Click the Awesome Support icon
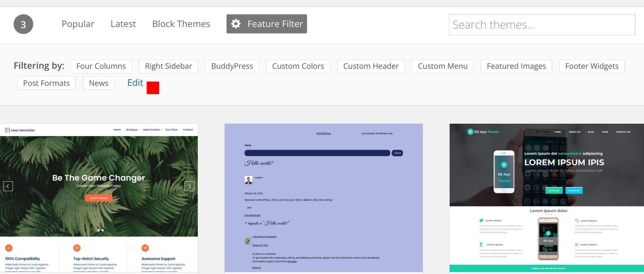The image size is (644, 274). (x=145, y=248)
